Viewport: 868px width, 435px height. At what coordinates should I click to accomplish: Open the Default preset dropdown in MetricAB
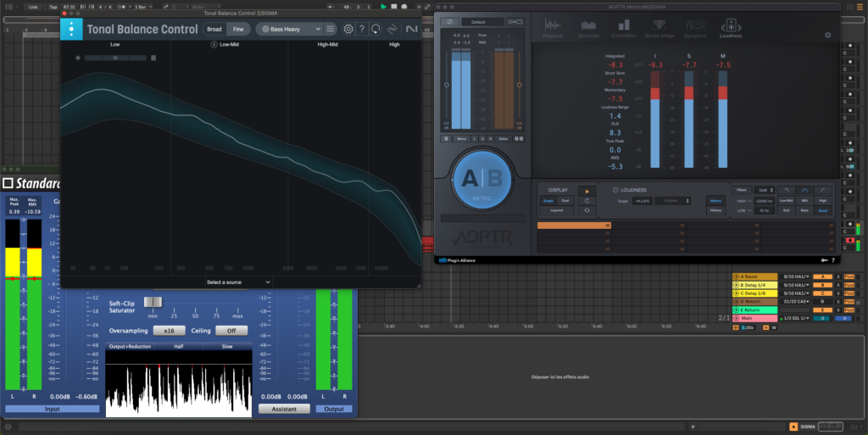point(482,22)
